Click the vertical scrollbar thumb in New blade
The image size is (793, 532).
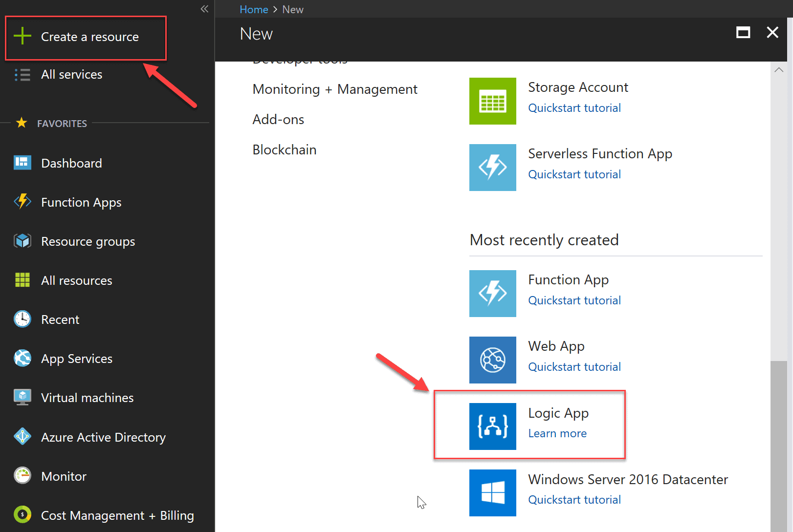779,446
